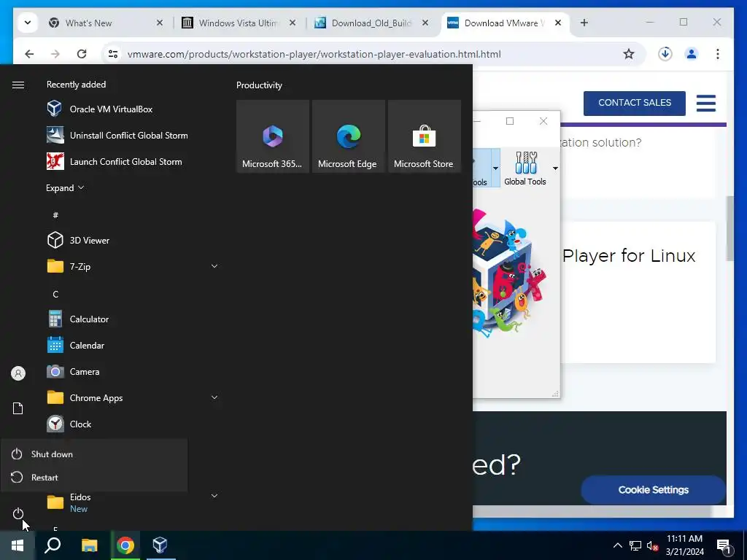The width and height of the screenshot is (747, 560).
Task: Switch to Chrome on the taskbar
Action: 125,545
